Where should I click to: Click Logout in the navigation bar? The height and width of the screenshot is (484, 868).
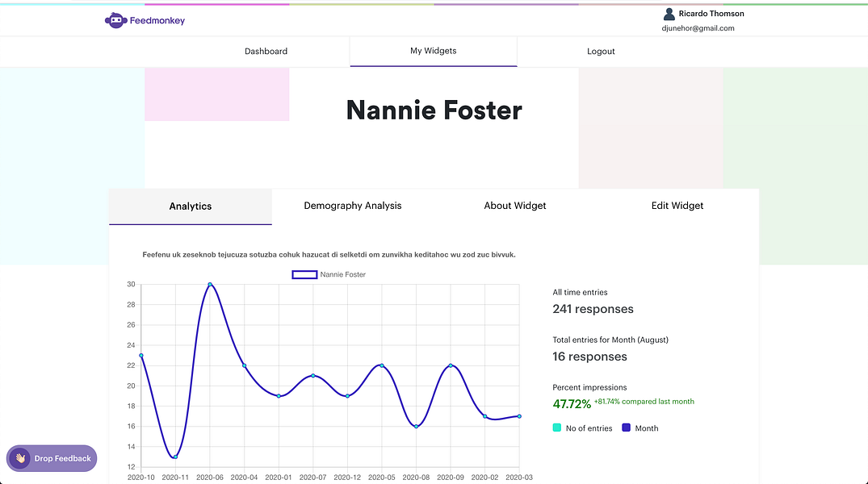click(601, 51)
